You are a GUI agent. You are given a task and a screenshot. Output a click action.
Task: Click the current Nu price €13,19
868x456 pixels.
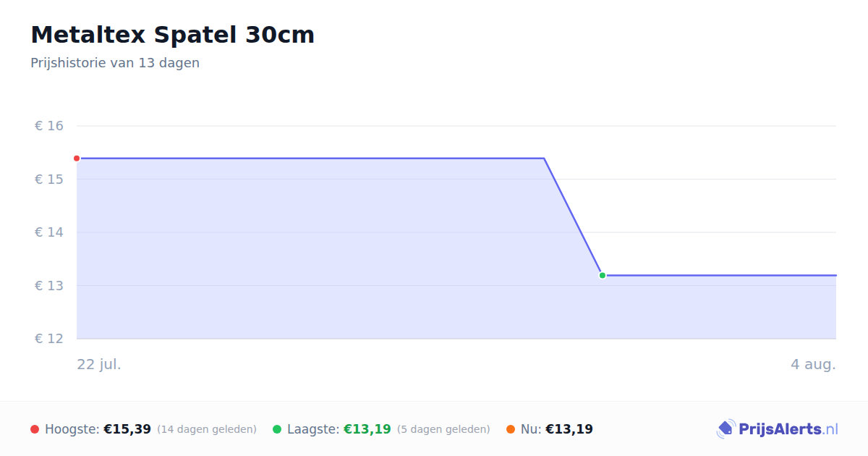pyautogui.click(x=569, y=429)
